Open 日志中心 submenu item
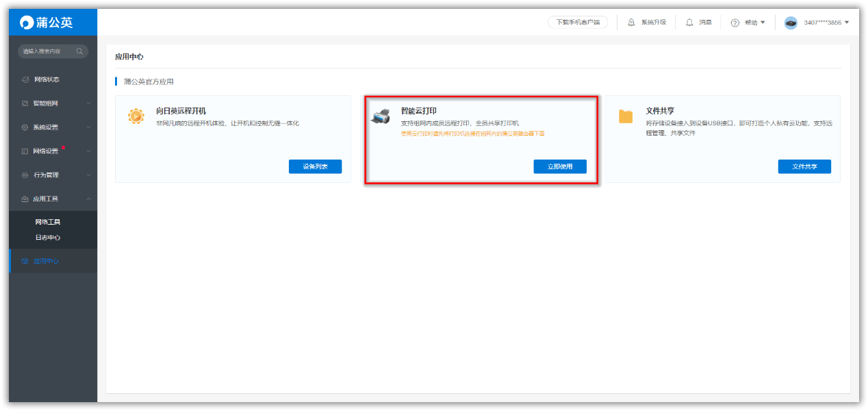The image size is (868, 411). (48, 238)
